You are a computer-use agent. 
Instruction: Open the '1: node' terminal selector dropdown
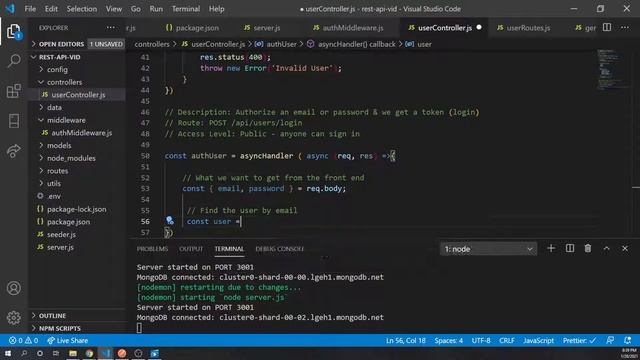[x=488, y=249]
